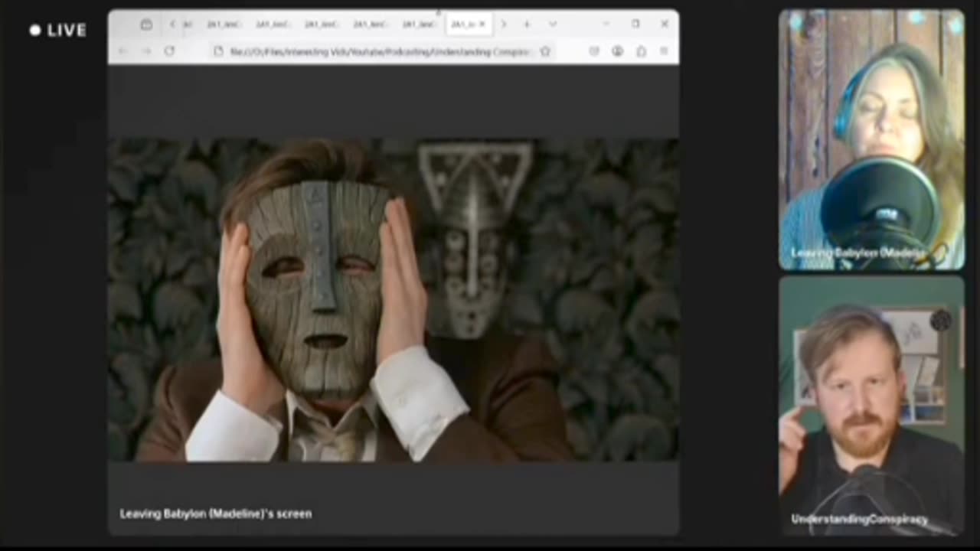Bookmark this page with star icon

point(545,51)
